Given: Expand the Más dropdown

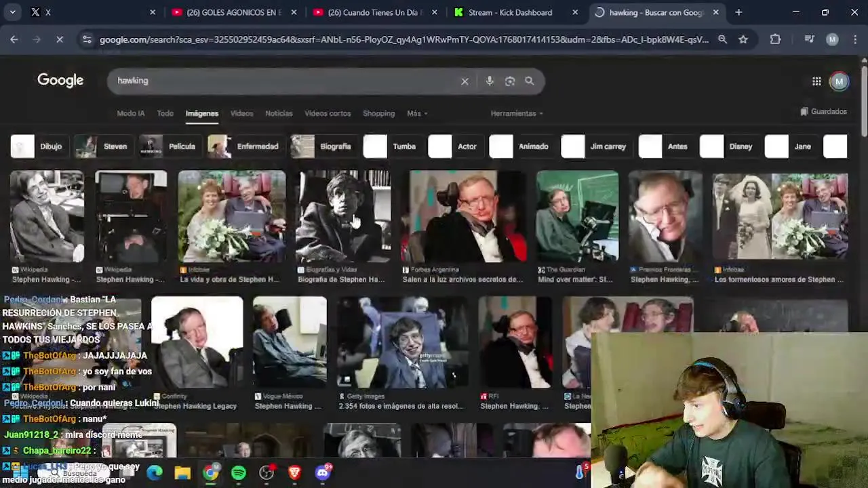Looking at the screenshot, I should pyautogui.click(x=417, y=113).
